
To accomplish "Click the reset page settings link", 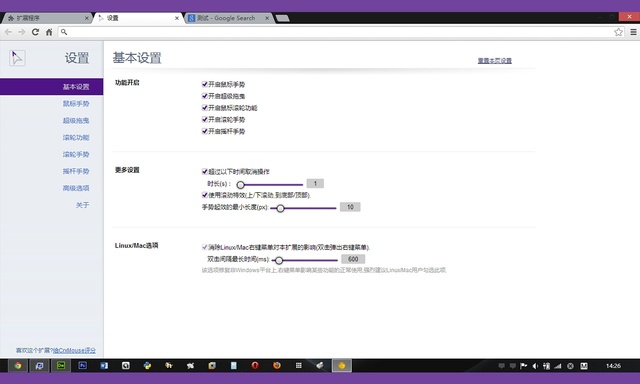I will (494, 60).
